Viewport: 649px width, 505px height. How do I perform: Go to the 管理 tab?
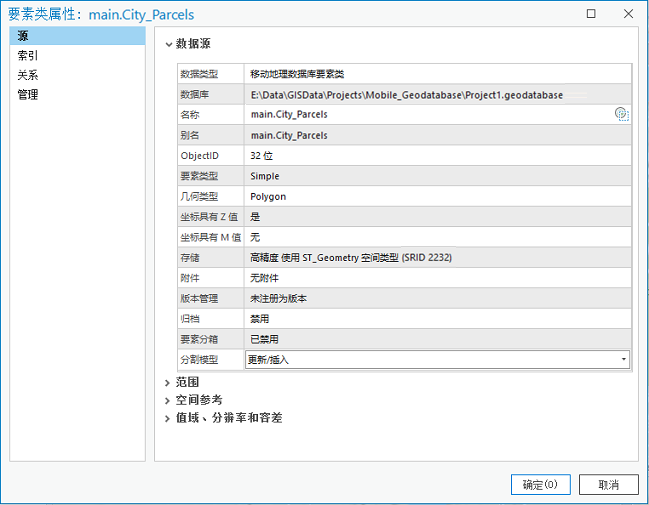click(28, 95)
